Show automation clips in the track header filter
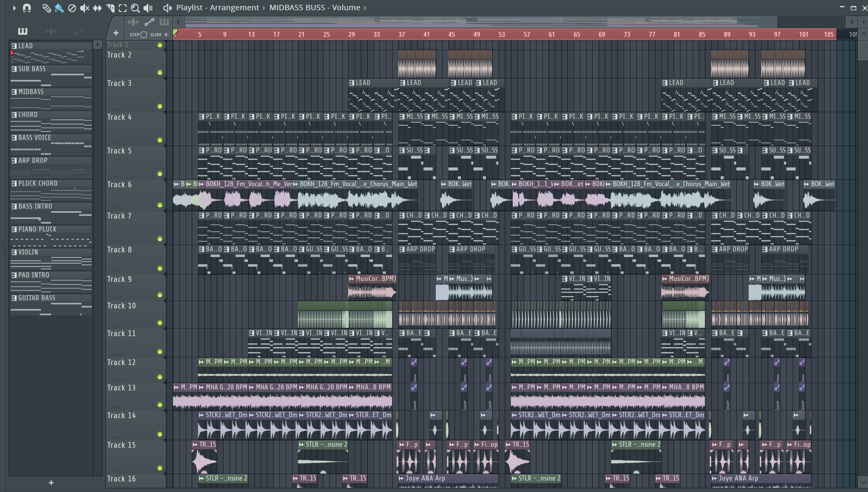Viewport: 868px width, 492px height. 149,22
